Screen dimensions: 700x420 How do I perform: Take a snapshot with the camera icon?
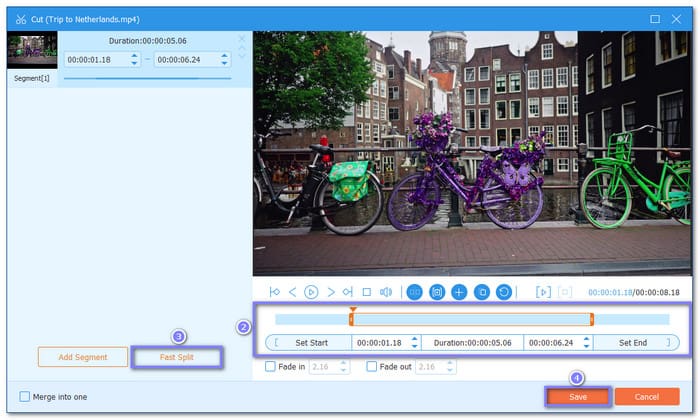[x=437, y=292]
